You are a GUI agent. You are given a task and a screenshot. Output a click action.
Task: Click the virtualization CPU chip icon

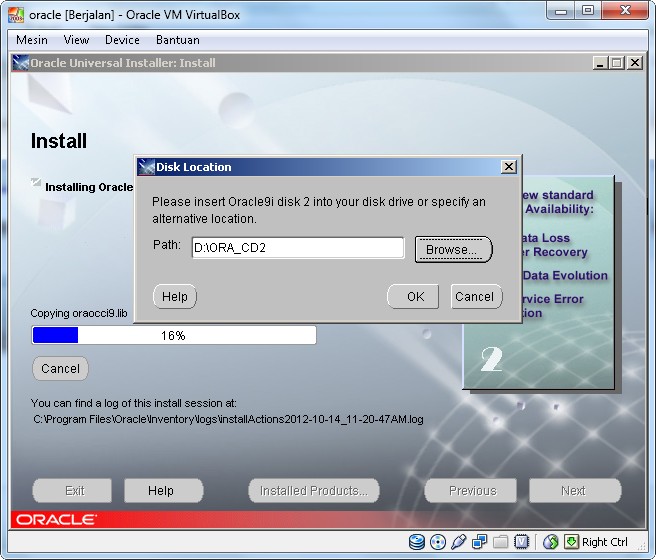(x=522, y=542)
